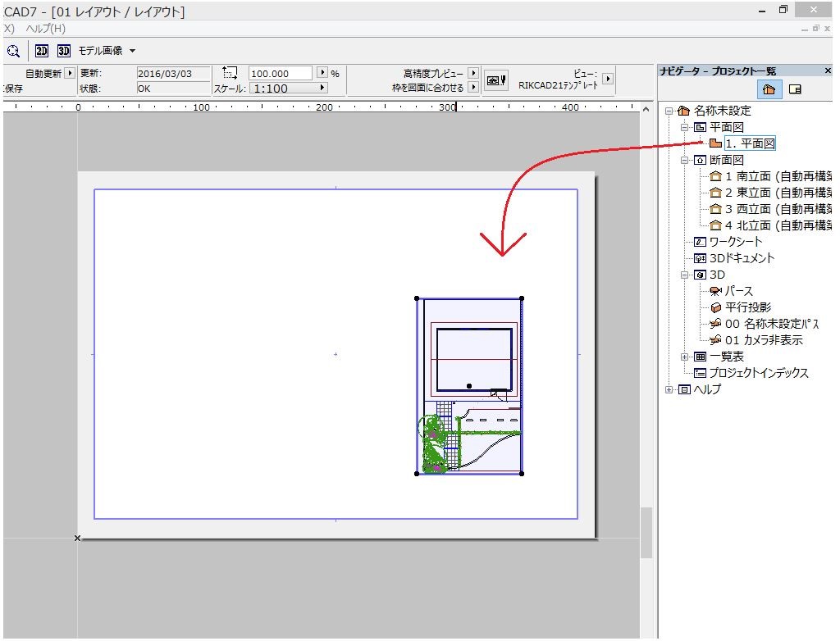
Task: Click the 平面図 folder icon
Action: coord(700,127)
